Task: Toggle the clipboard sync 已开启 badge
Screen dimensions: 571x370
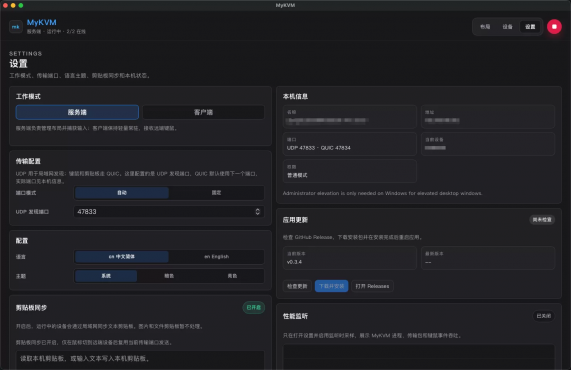Action: [x=254, y=307]
